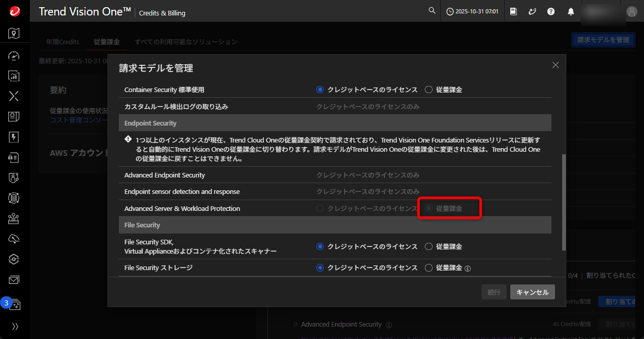644x339 pixels.
Task: Click info icon next to File Security ストレージ 従量課金
Action: click(x=468, y=268)
